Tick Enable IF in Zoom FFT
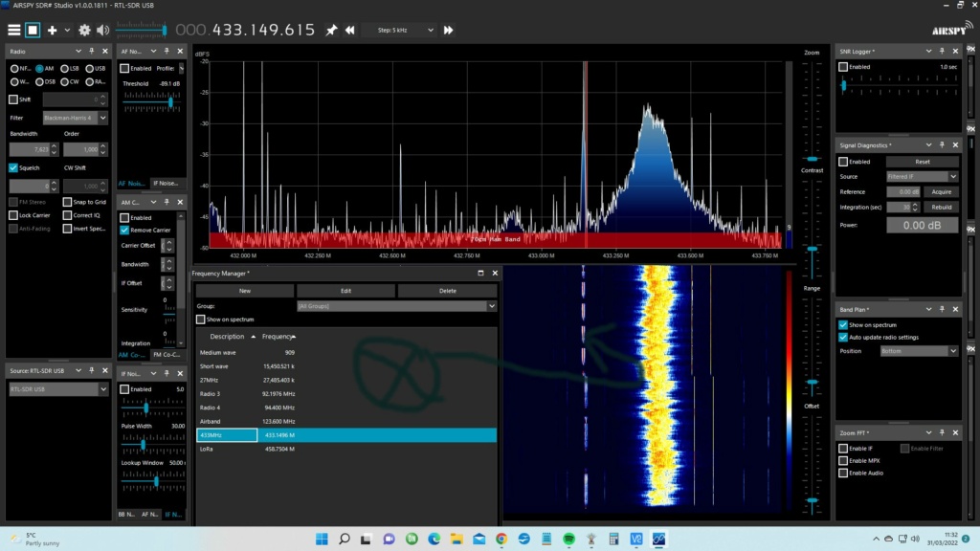The width and height of the screenshot is (980, 551). tap(843, 449)
